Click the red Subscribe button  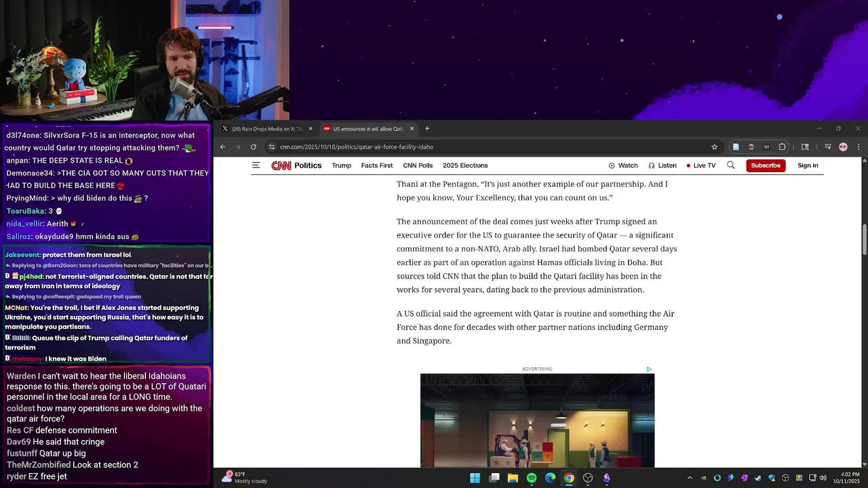[x=766, y=165]
